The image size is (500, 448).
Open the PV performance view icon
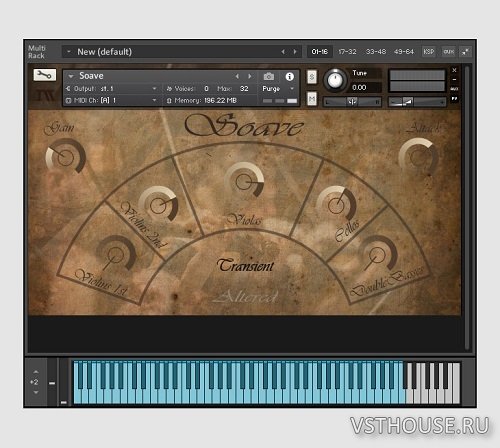(x=454, y=99)
